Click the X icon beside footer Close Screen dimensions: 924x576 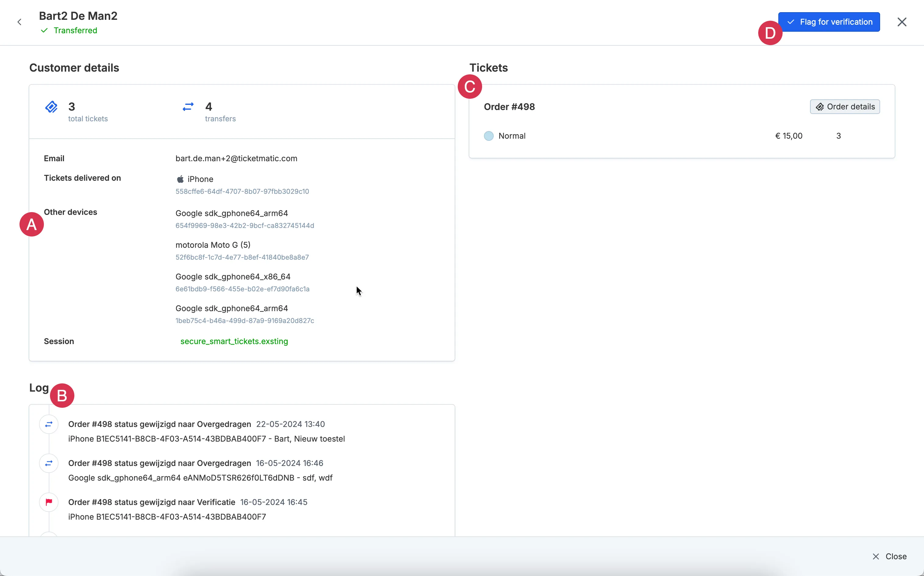click(x=876, y=556)
